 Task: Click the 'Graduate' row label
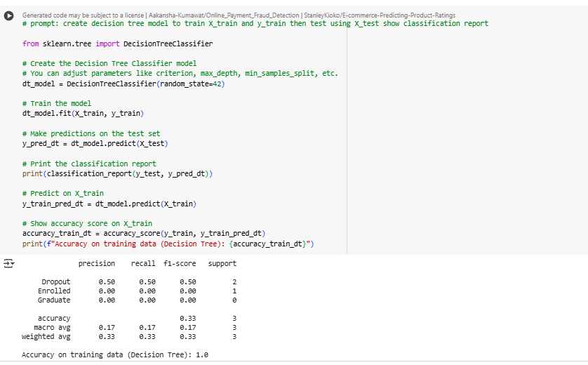(x=54, y=300)
